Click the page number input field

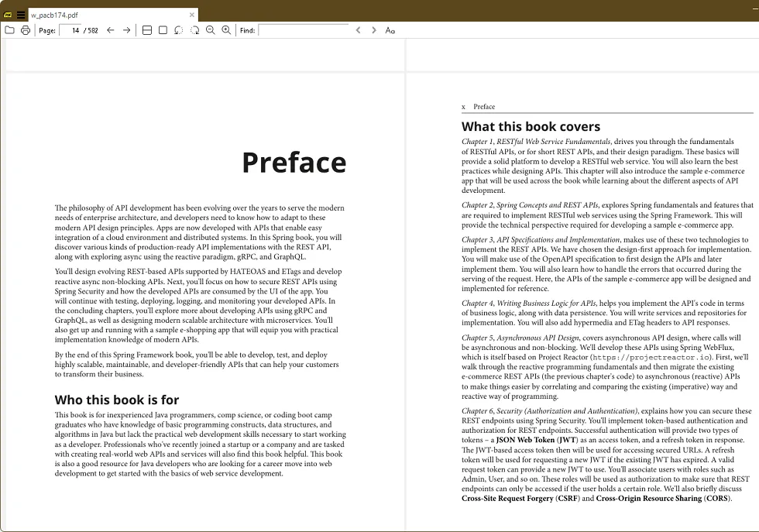(70, 30)
